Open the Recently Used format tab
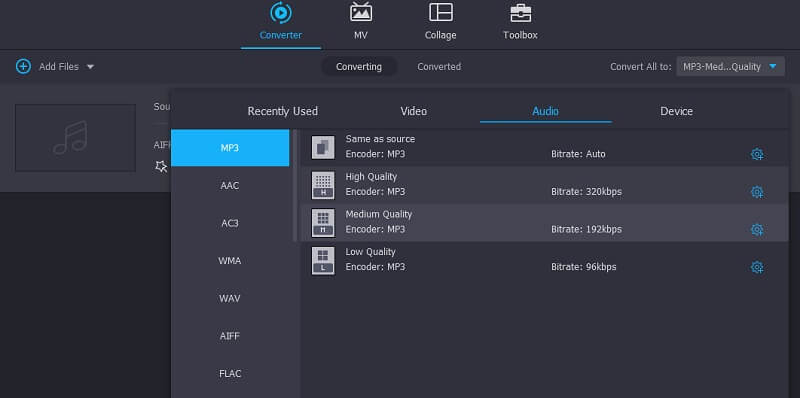 point(283,111)
